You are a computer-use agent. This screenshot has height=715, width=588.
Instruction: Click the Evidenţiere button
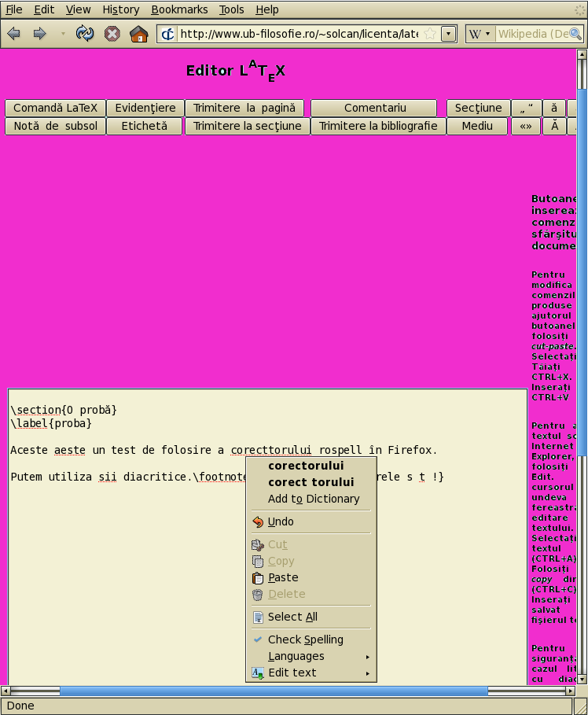pyautogui.click(x=145, y=108)
